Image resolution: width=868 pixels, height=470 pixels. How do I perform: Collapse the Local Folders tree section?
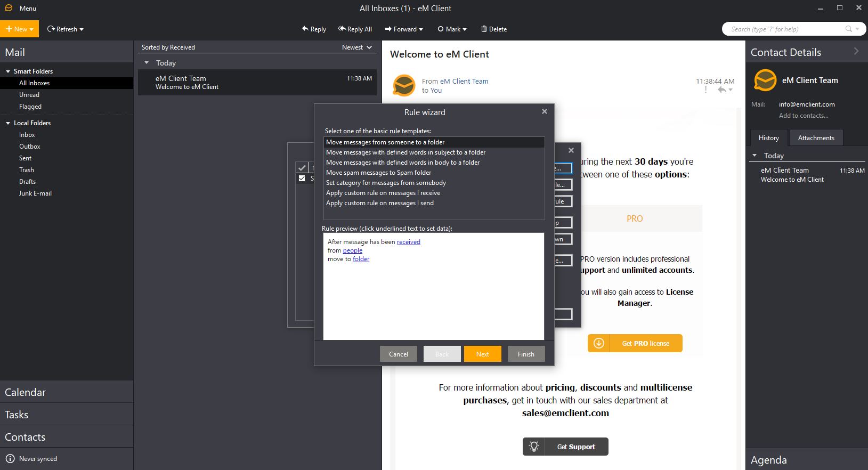point(8,123)
